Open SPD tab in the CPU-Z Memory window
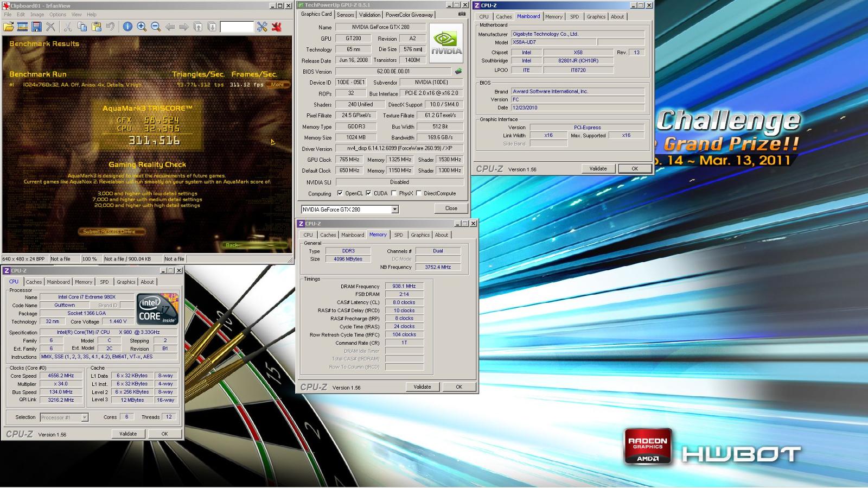This screenshot has width=868, height=488. 399,235
